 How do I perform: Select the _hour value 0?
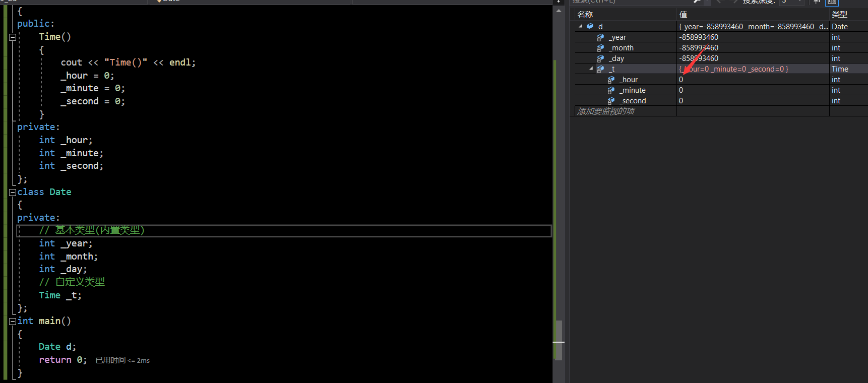[x=681, y=80]
